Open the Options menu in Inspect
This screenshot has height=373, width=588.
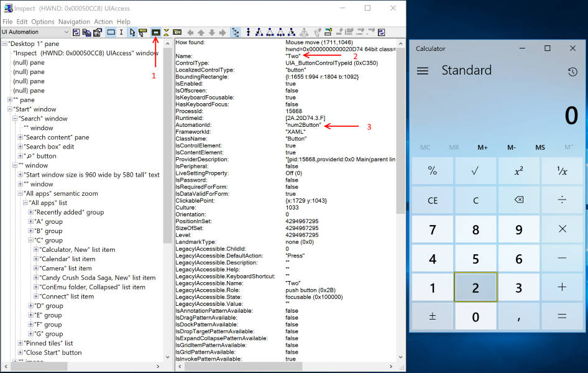(x=43, y=22)
